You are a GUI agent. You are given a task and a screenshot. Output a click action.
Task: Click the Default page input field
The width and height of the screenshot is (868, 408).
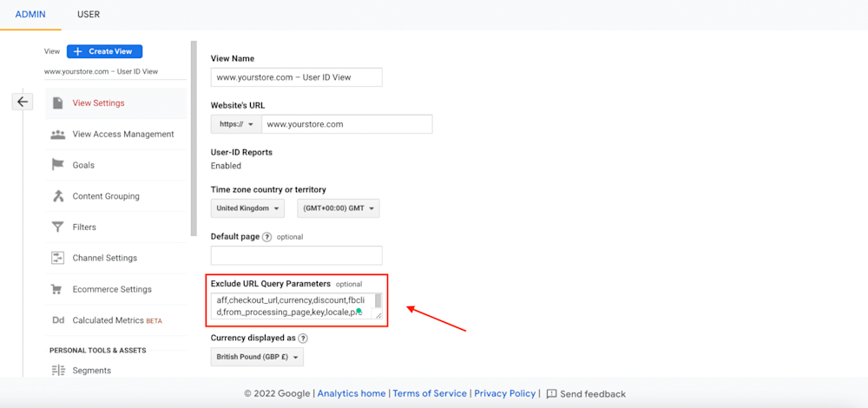pos(297,255)
